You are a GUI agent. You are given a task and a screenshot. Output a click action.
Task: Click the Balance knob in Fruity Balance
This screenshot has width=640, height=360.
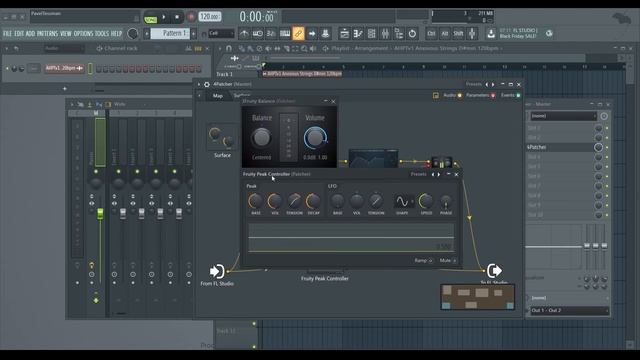click(x=261, y=138)
